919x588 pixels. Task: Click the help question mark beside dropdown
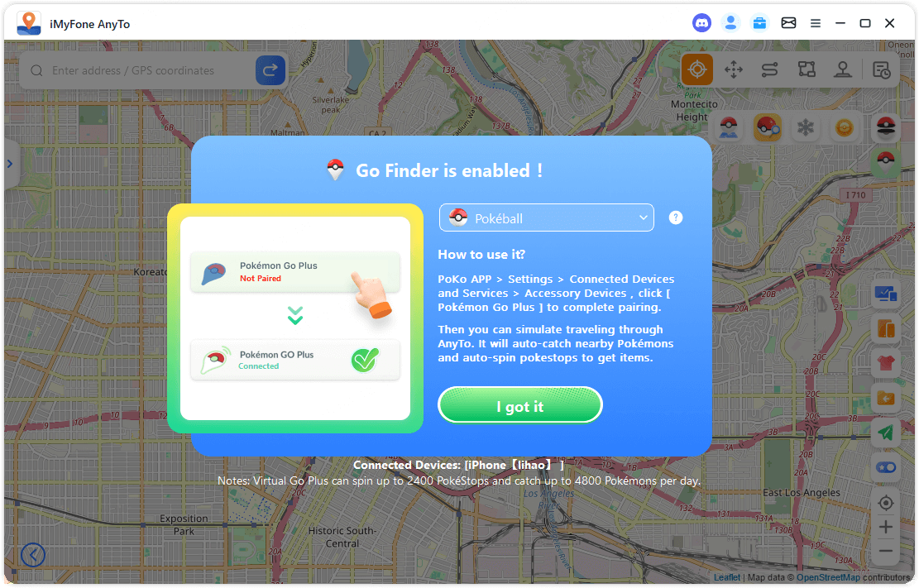coord(676,218)
